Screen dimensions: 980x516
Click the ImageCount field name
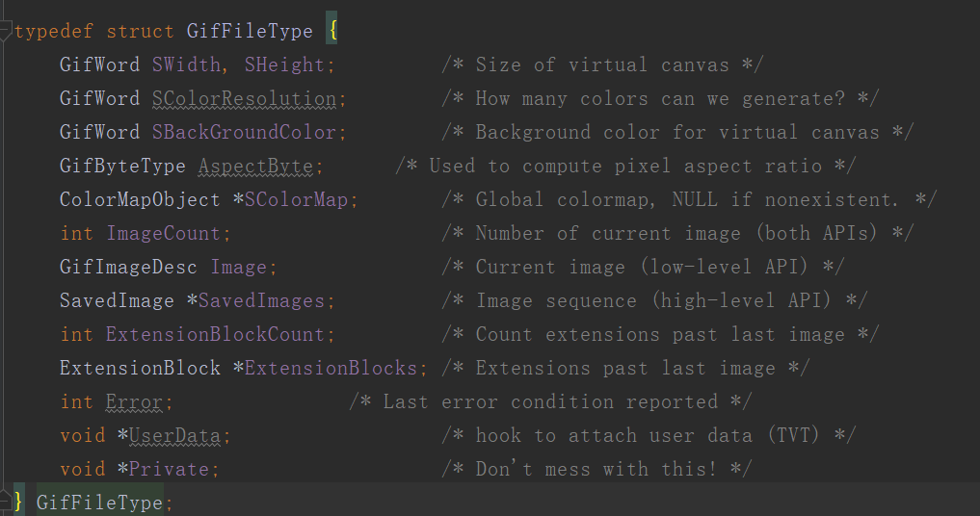[x=164, y=233]
